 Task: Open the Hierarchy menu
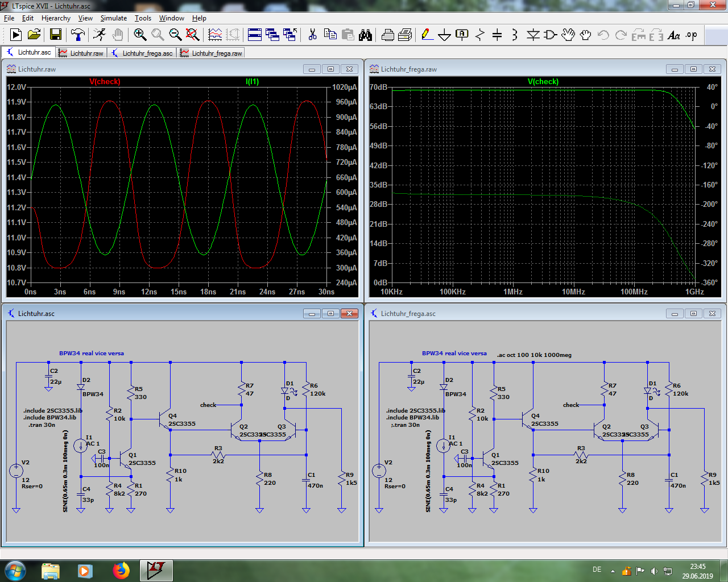pyautogui.click(x=56, y=18)
